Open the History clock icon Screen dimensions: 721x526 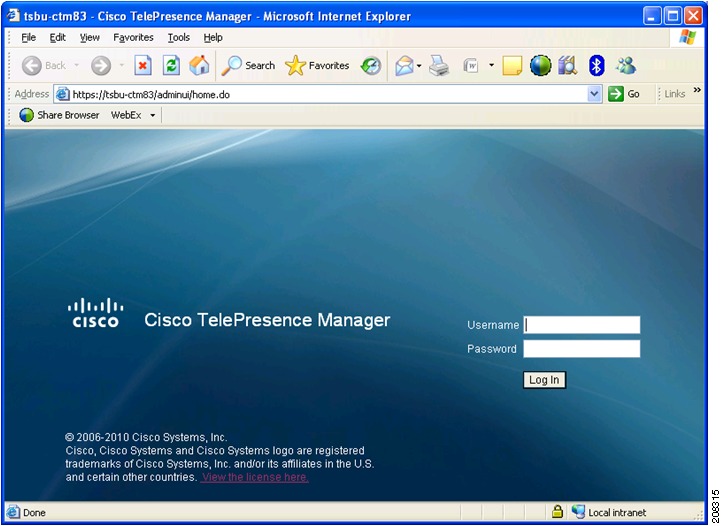click(371, 66)
